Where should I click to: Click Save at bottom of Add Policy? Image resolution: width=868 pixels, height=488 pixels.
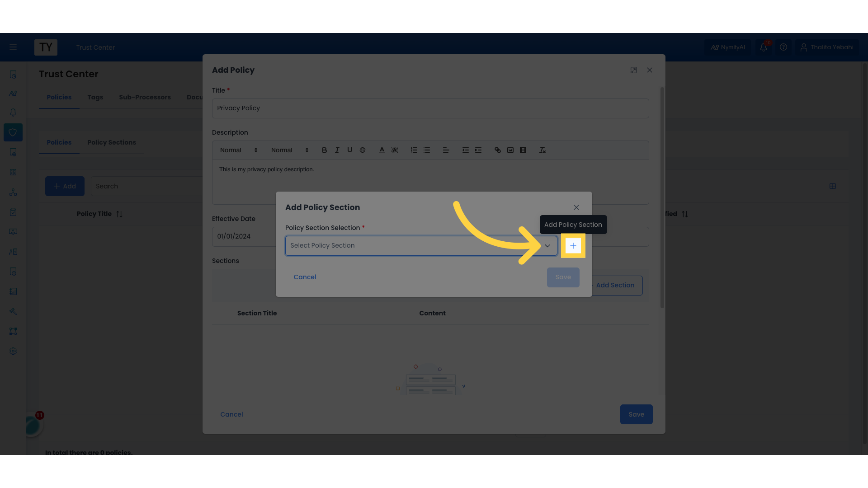pyautogui.click(x=636, y=414)
